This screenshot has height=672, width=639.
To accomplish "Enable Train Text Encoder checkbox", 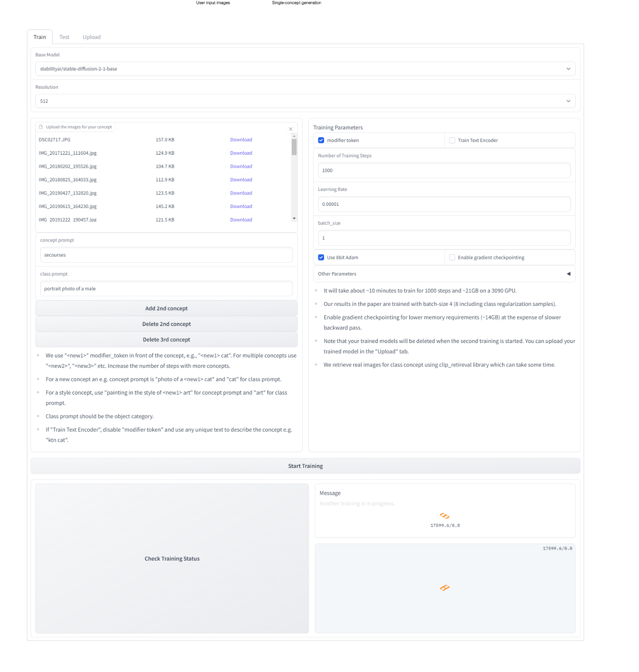I will pos(452,140).
